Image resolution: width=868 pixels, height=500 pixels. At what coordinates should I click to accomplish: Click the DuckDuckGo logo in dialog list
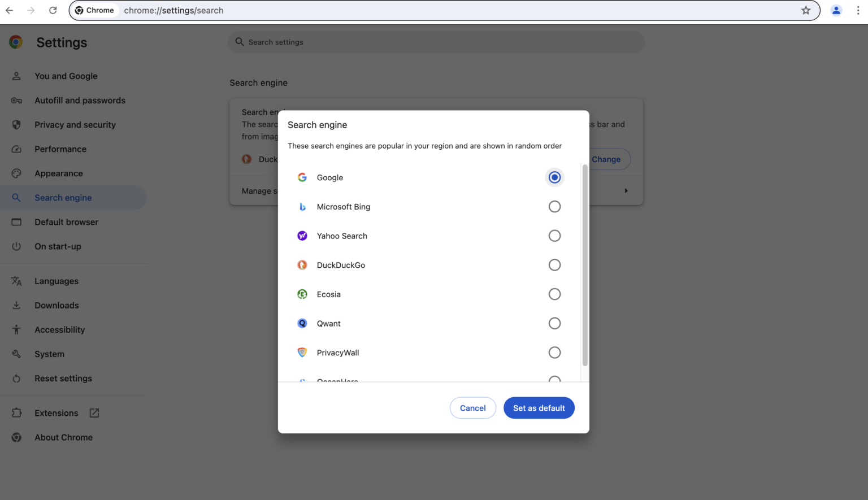point(302,265)
